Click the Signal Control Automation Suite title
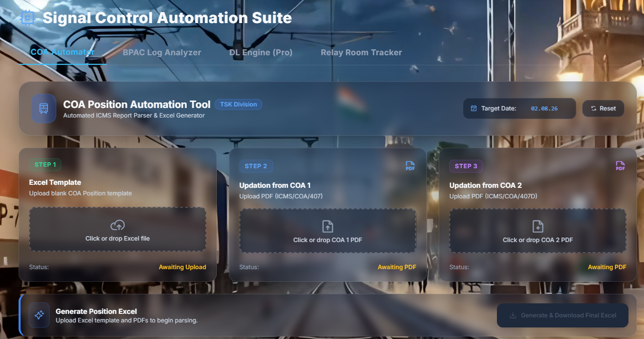The width and height of the screenshot is (644, 339). [x=167, y=18]
